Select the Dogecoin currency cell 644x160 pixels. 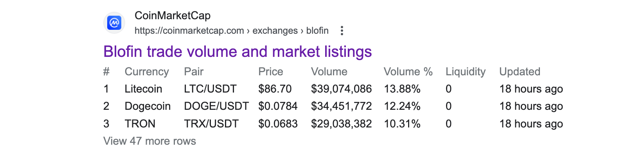click(x=148, y=106)
